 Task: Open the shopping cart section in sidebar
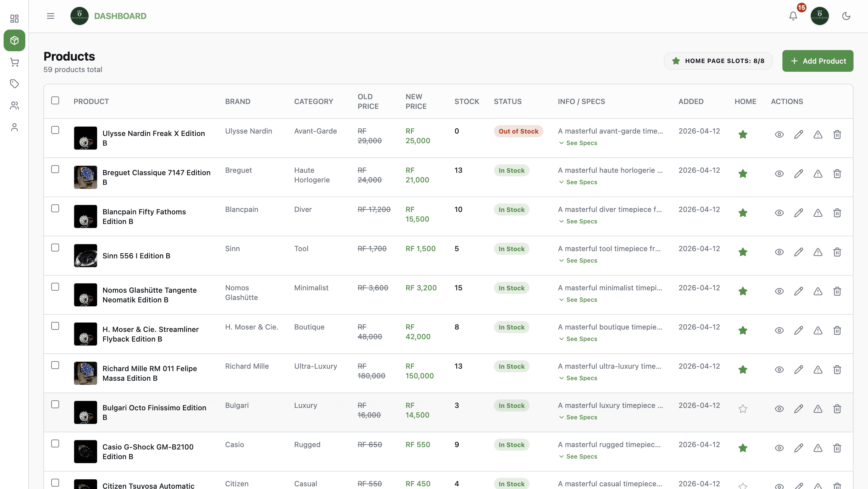pyautogui.click(x=14, y=62)
